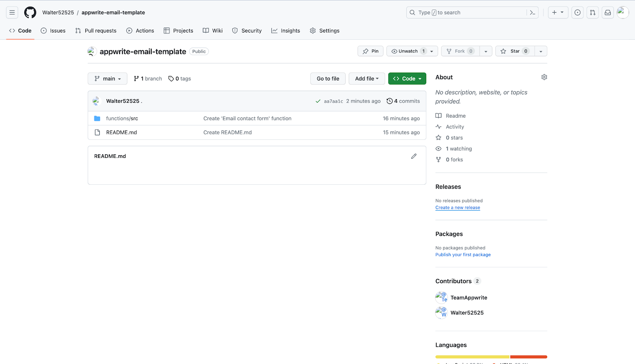Image resolution: width=635 pixels, height=364 pixels.
Task: Open the create new plus button
Action: pos(558,12)
